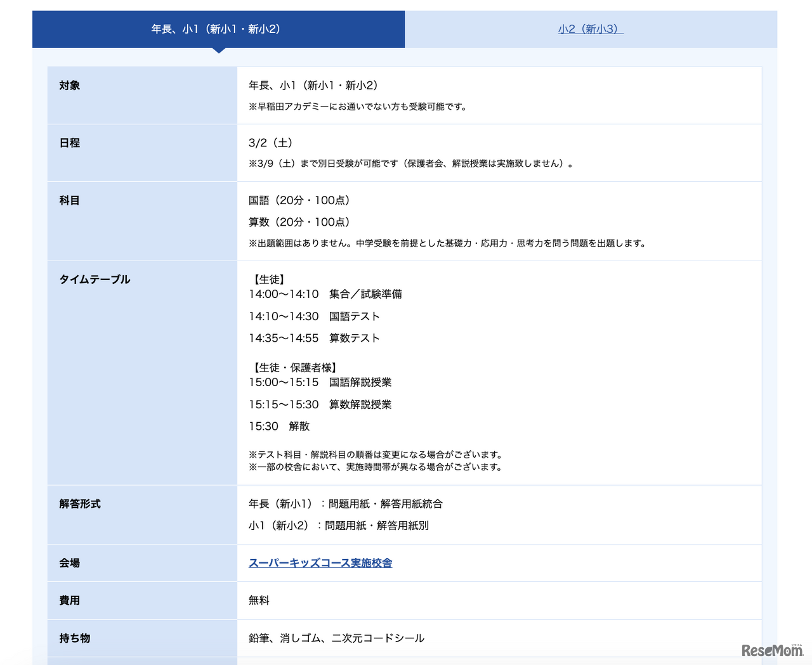Viewport: 812px width, 665px height.
Task: Open the スーパーキッズコース実施校舎 link
Action: pyautogui.click(x=320, y=563)
